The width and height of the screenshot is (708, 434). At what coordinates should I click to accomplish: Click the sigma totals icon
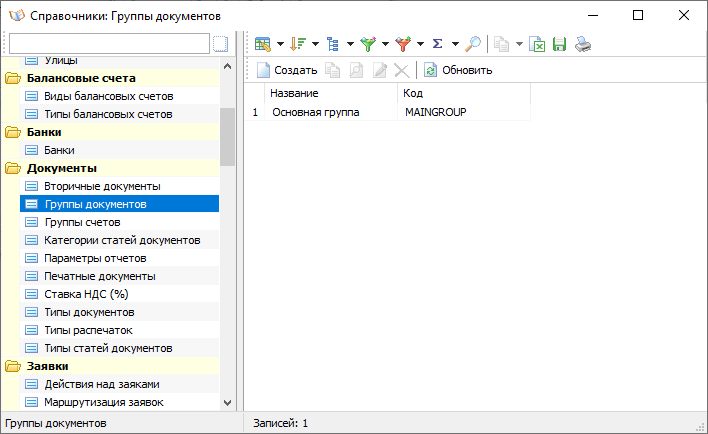tap(438, 44)
